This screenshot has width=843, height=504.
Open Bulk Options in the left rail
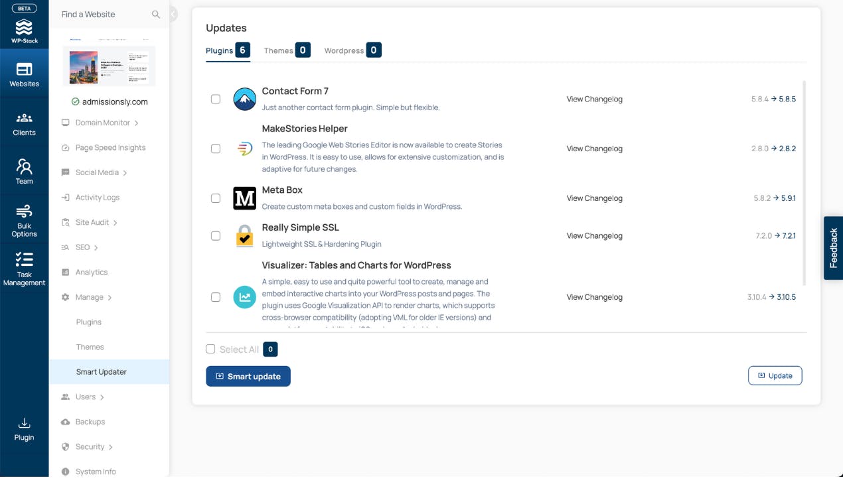pyautogui.click(x=24, y=221)
